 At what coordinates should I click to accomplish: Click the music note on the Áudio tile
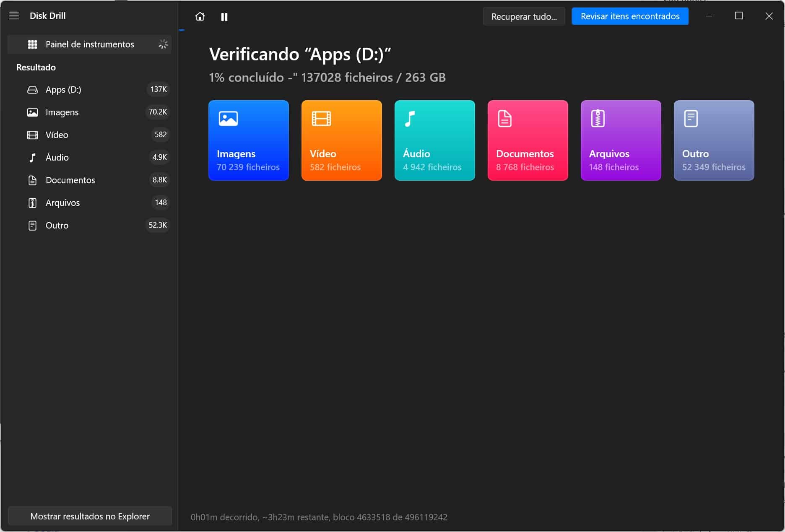click(410, 119)
